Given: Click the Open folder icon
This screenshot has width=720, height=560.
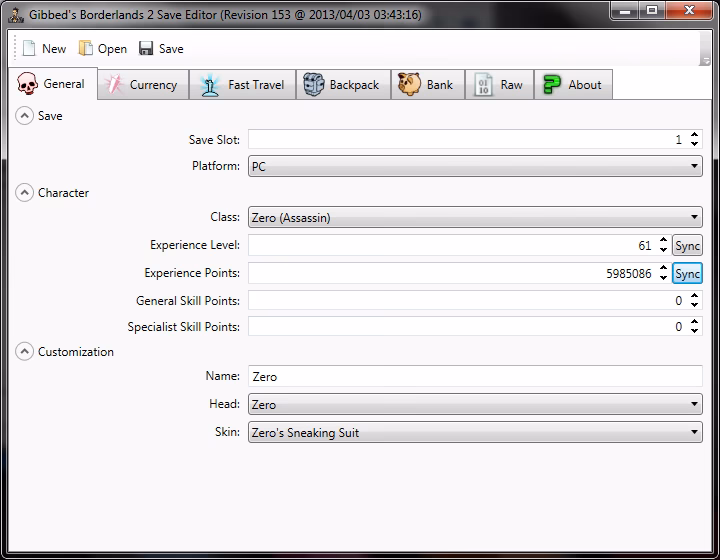Looking at the screenshot, I should coord(85,48).
